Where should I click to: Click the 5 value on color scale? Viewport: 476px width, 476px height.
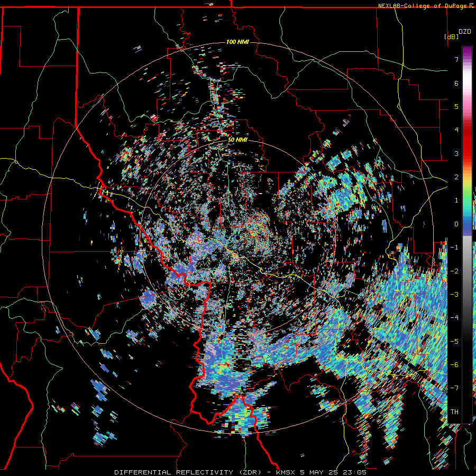click(x=456, y=106)
